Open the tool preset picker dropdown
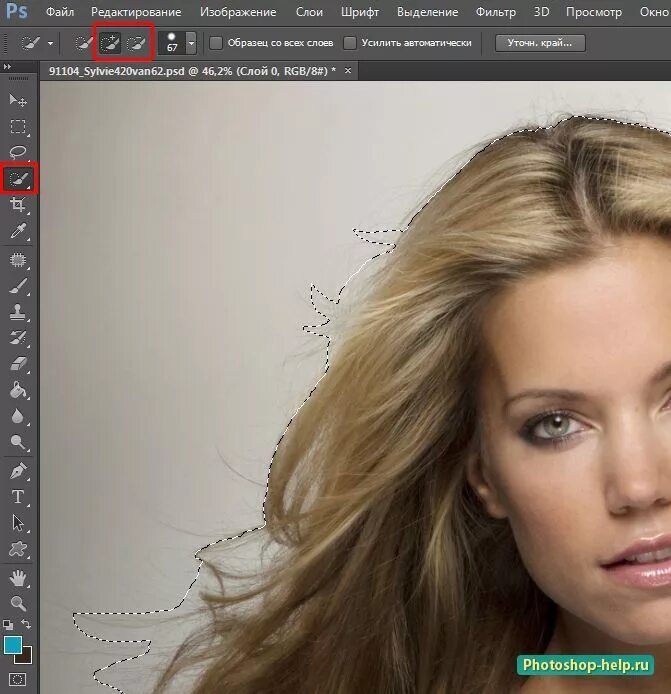671x694 pixels. click(50, 43)
